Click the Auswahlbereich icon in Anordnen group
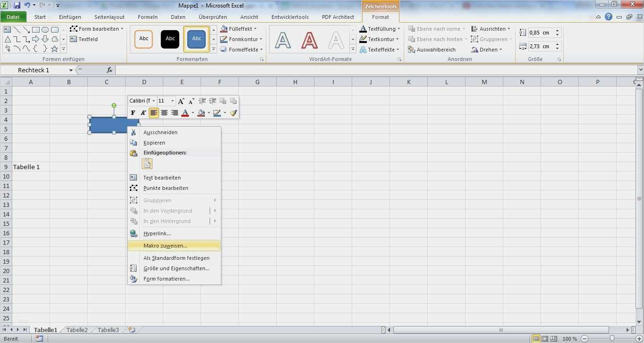 412,50
